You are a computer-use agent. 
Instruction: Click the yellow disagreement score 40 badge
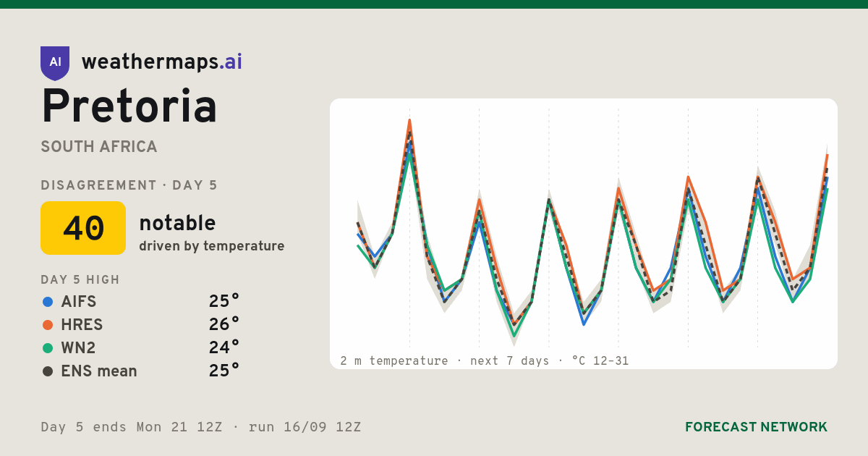pyautogui.click(x=83, y=228)
